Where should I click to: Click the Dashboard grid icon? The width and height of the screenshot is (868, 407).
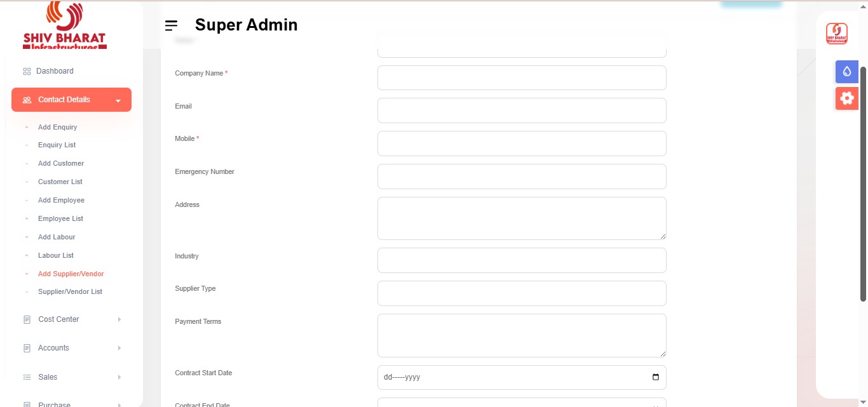[27, 71]
